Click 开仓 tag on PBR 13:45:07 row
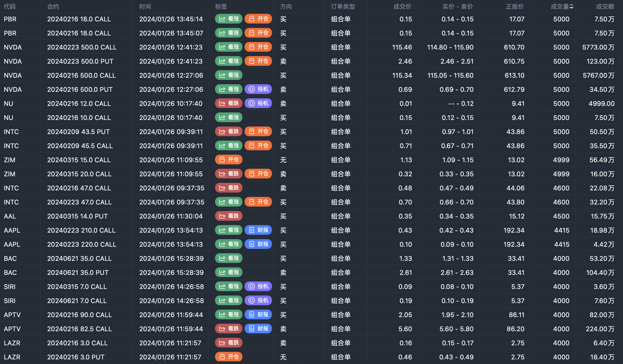The height and width of the screenshot is (364, 623). [258, 33]
